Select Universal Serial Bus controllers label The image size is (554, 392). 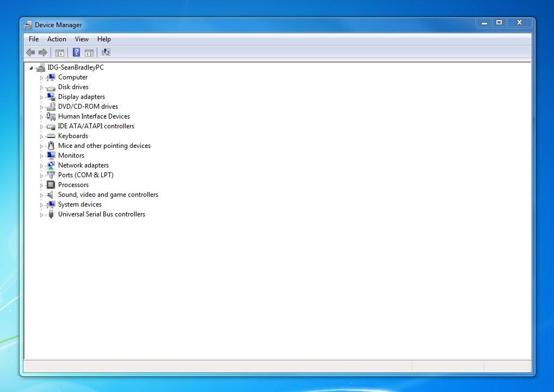click(x=102, y=214)
